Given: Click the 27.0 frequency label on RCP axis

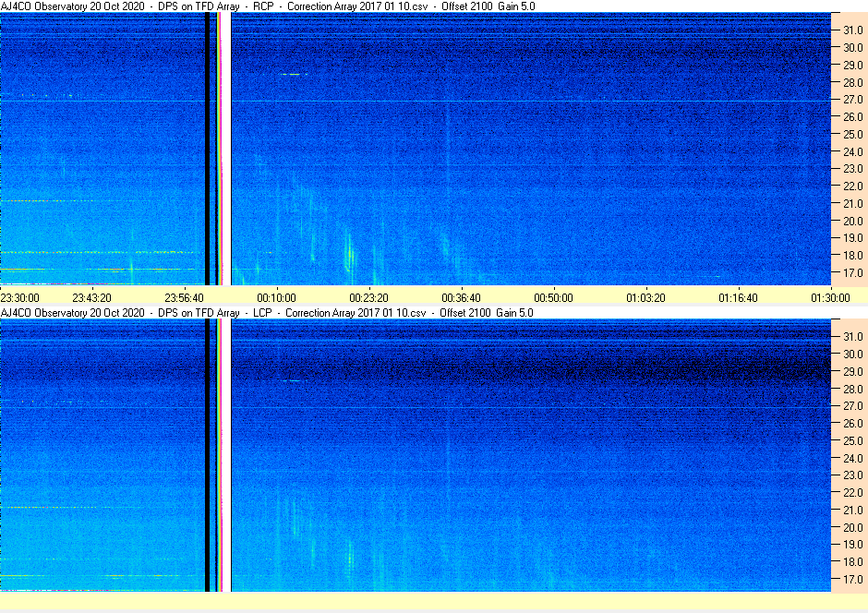Looking at the screenshot, I should [853, 100].
